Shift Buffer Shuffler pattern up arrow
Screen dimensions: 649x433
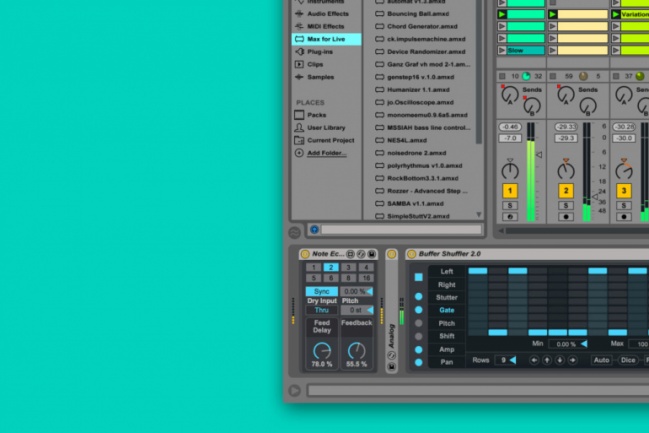click(547, 360)
